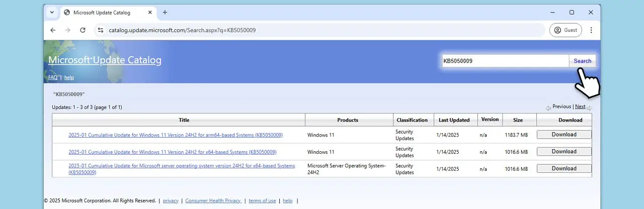This screenshot has height=209, width=644.
Task: Go back to the previous page
Action: pyautogui.click(x=53, y=30)
